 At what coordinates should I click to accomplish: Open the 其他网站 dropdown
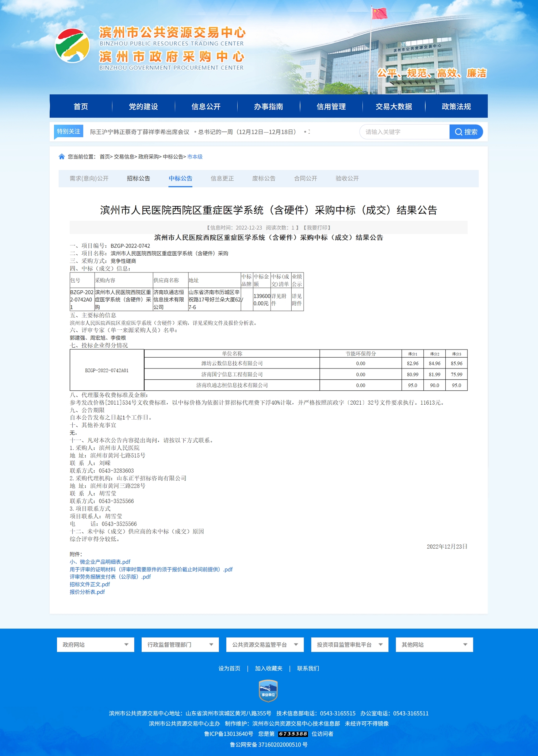(x=434, y=645)
